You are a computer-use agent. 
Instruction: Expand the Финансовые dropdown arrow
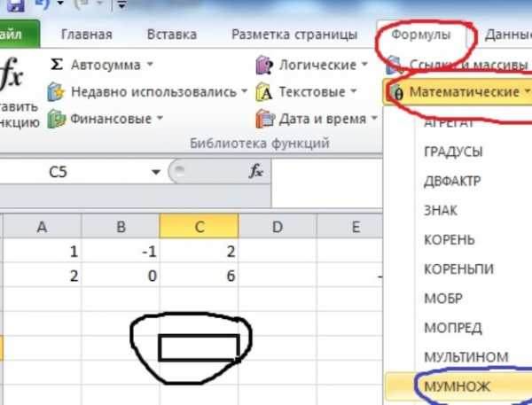pyautogui.click(x=160, y=118)
